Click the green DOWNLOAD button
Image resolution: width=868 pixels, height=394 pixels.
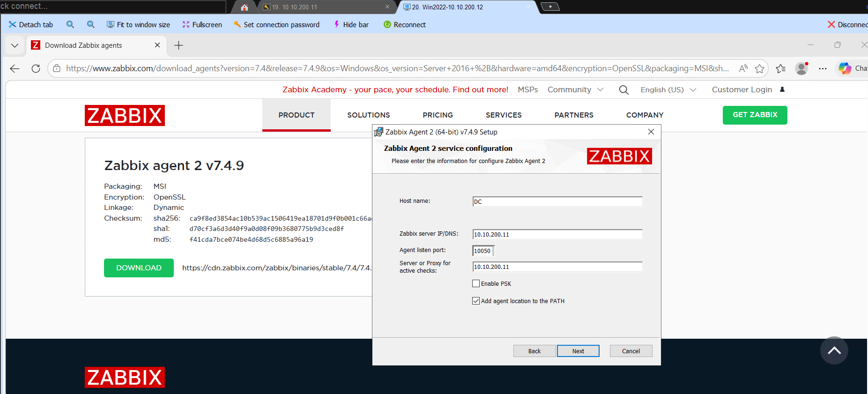139,268
